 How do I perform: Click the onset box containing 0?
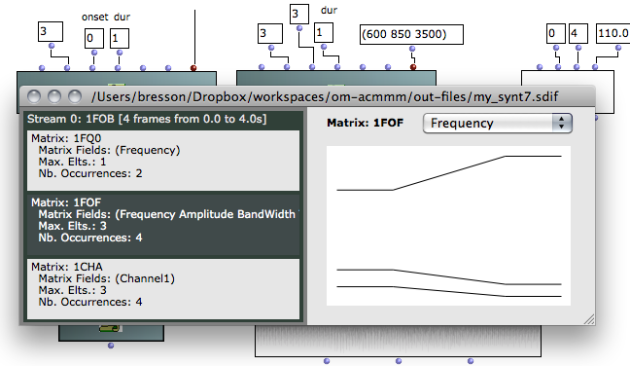[x=94, y=39]
